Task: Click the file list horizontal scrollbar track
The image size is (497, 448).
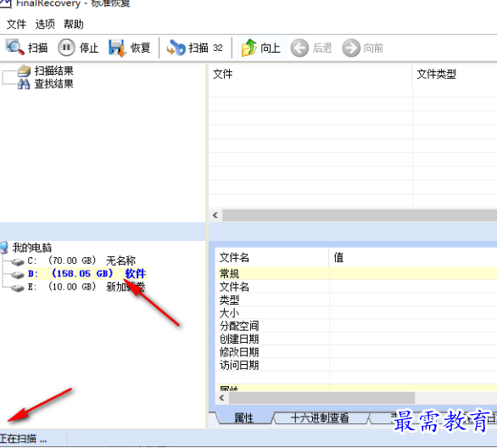Action: (x=360, y=216)
